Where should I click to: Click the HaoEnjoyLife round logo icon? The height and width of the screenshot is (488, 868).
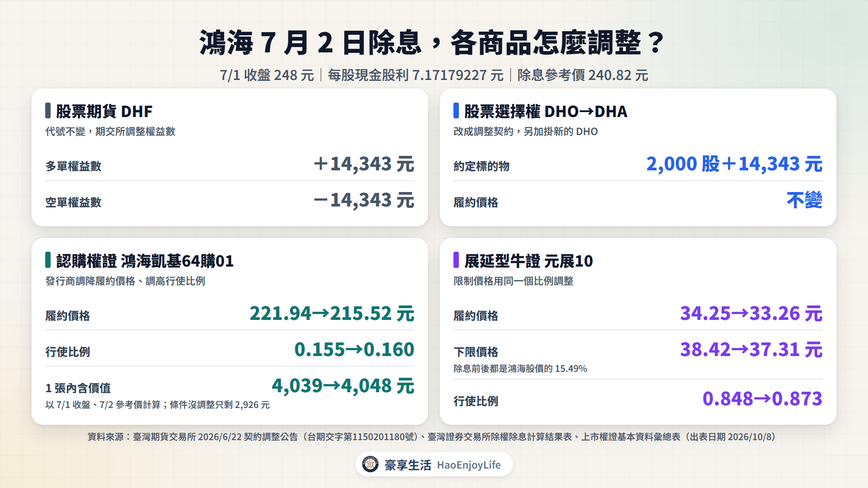tap(370, 464)
